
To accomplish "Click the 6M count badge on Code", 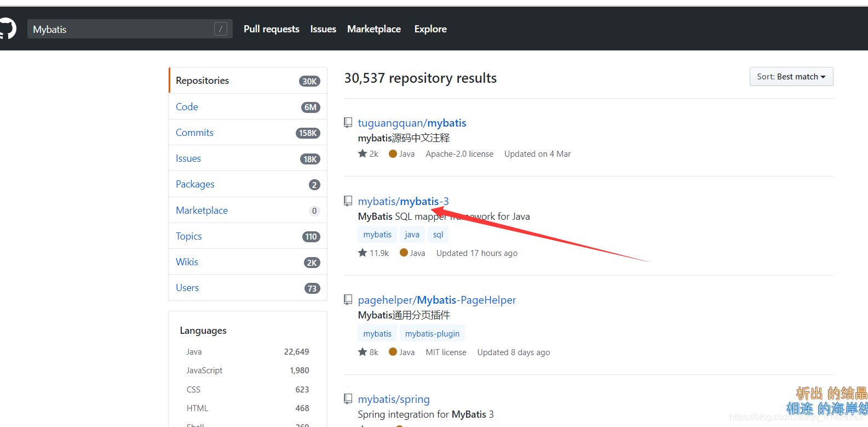I will click(x=311, y=107).
